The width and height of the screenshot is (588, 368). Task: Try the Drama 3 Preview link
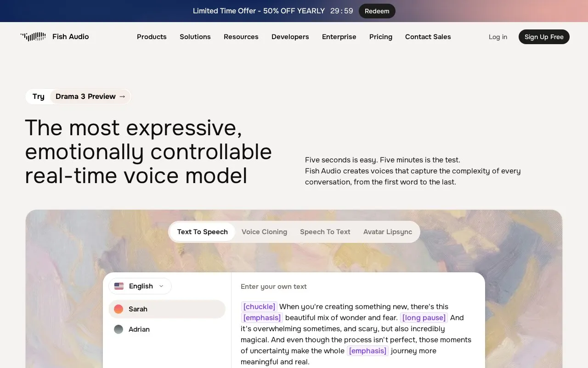[x=90, y=97]
